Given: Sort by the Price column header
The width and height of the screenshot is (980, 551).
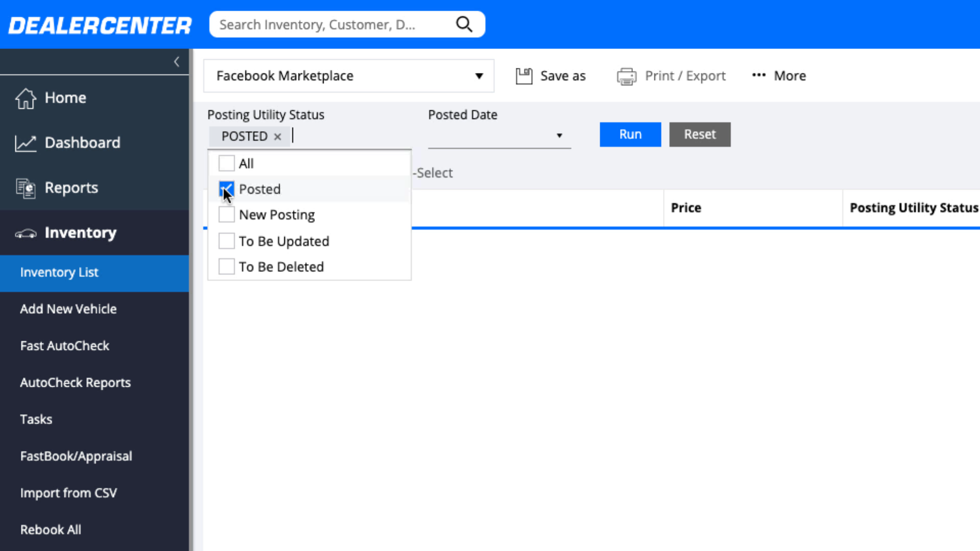Looking at the screenshot, I should point(686,208).
